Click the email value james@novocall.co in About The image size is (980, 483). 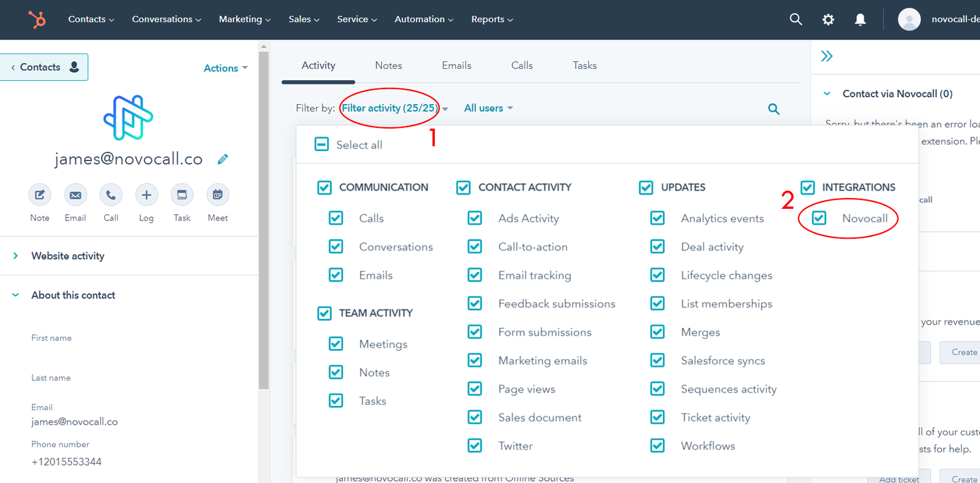coord(75,422)
